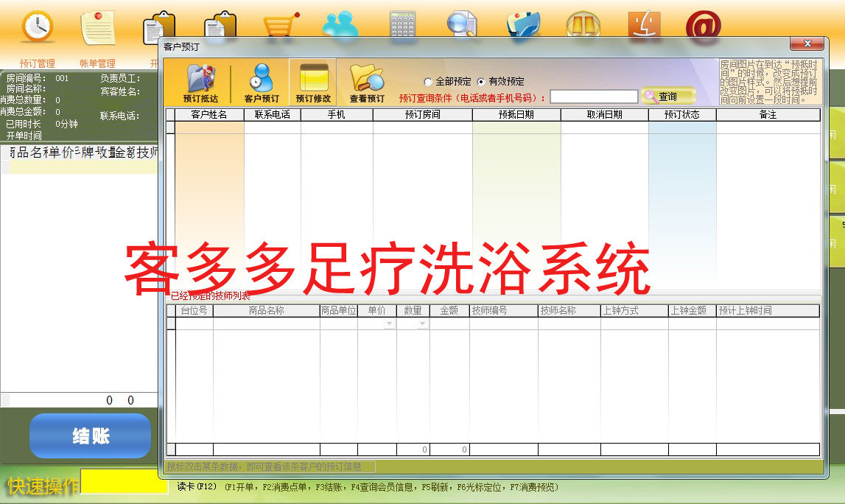Click the 预计上钟时间 column header

(768, 310)
